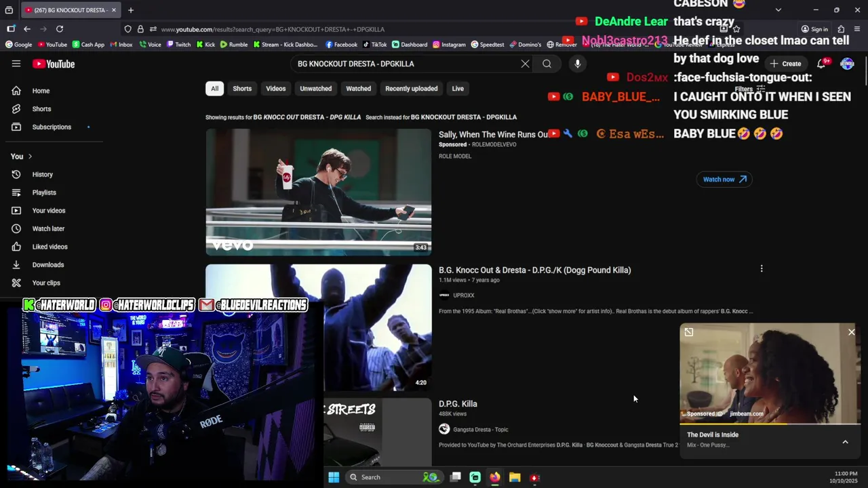This screenshot has height=488, width=868.
Task: Click the Firefox taskbar icon
Action: [x=495, y=477]
